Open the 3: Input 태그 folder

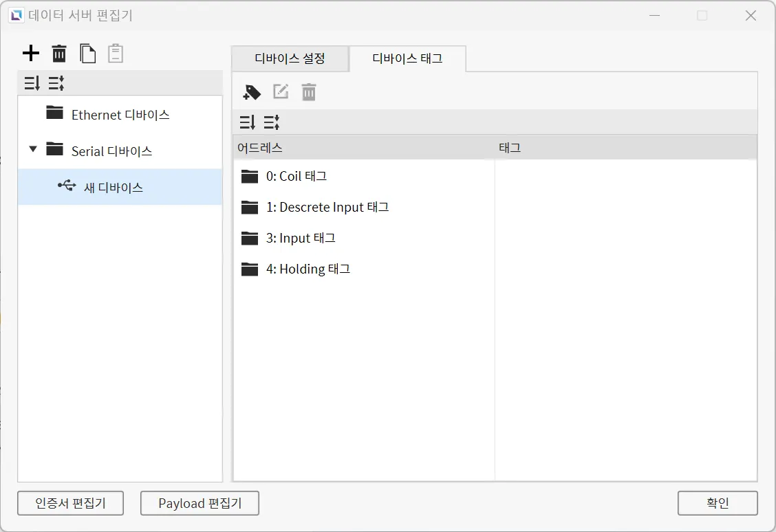[300, 239]
